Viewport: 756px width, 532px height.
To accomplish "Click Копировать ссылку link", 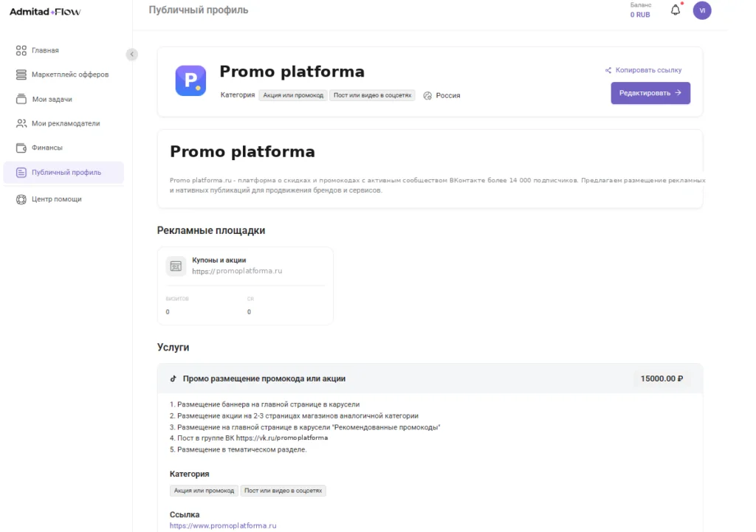I will [648, 70].
